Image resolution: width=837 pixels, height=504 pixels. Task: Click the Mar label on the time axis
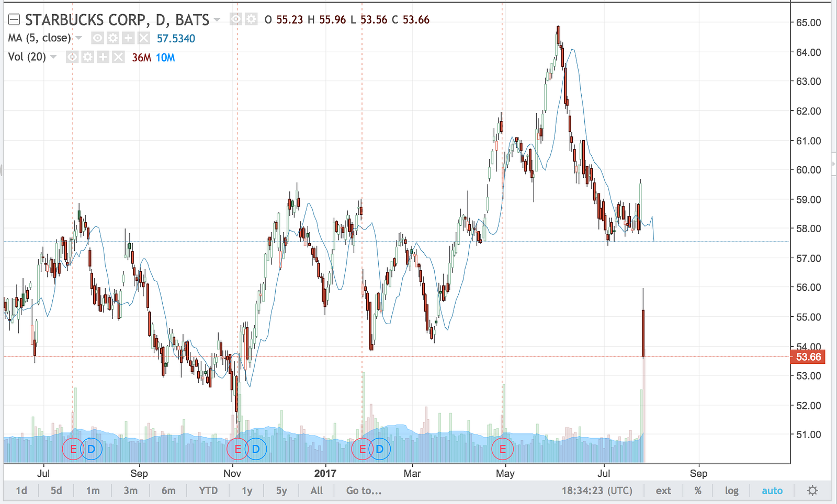point(412,473)
